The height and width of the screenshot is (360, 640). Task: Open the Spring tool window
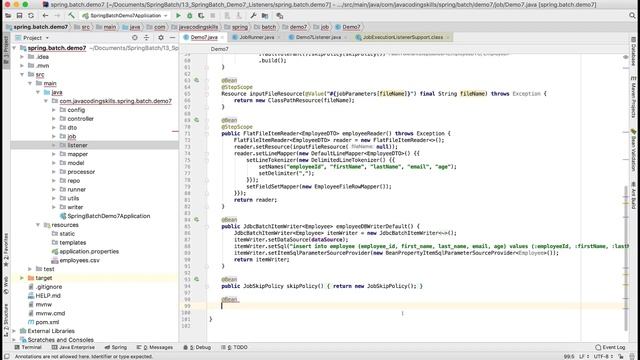point(116,347)
